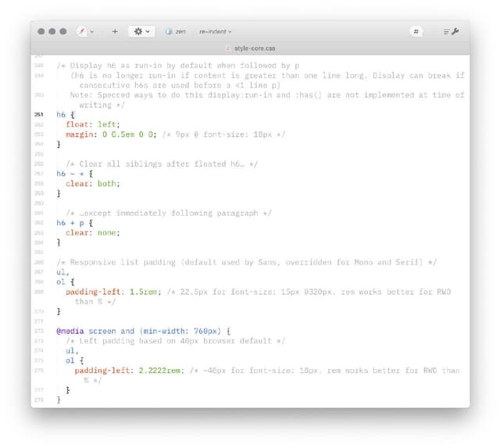Click line number 251 in the gutter
The height and width of the screenshot is (448, 500).
39,114
